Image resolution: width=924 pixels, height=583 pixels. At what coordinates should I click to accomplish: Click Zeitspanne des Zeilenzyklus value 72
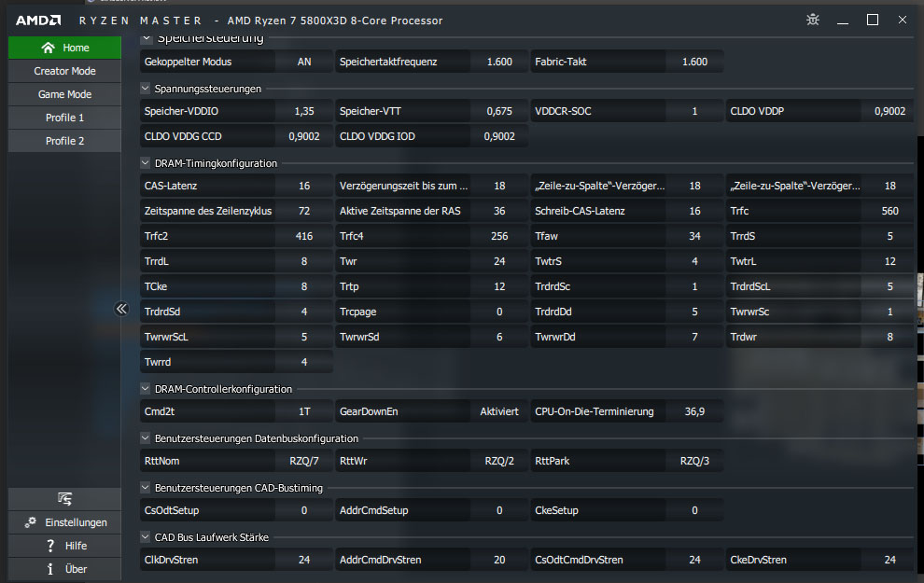pyautogui.click(x=304, y=211)
